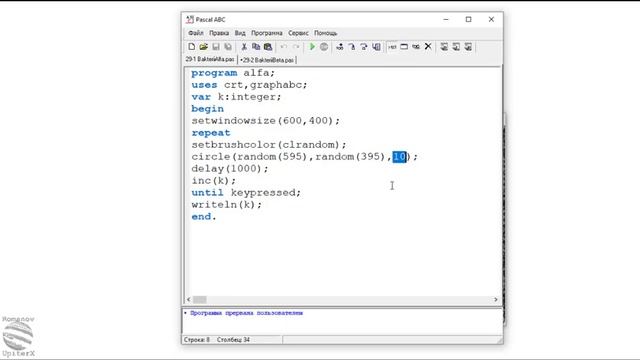This screenshot has width=640, height=360.
Task: Click the step-into debug icon
Action: click(x=340, y=47)
